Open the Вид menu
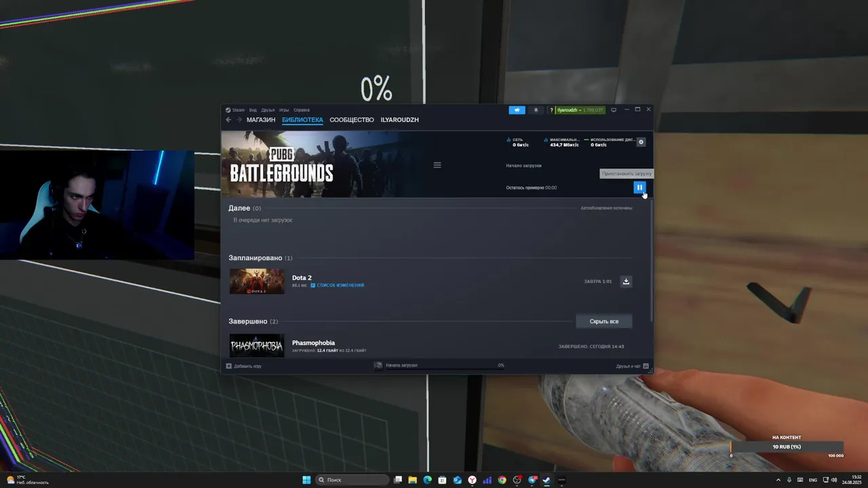The image size is (868, 488). 253,110
